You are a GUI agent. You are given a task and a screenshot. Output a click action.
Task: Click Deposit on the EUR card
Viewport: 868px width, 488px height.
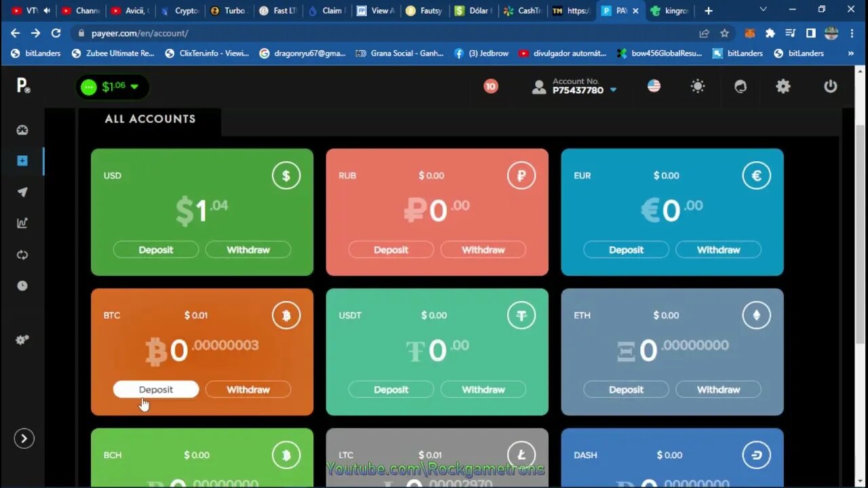(x=626, y=249)
